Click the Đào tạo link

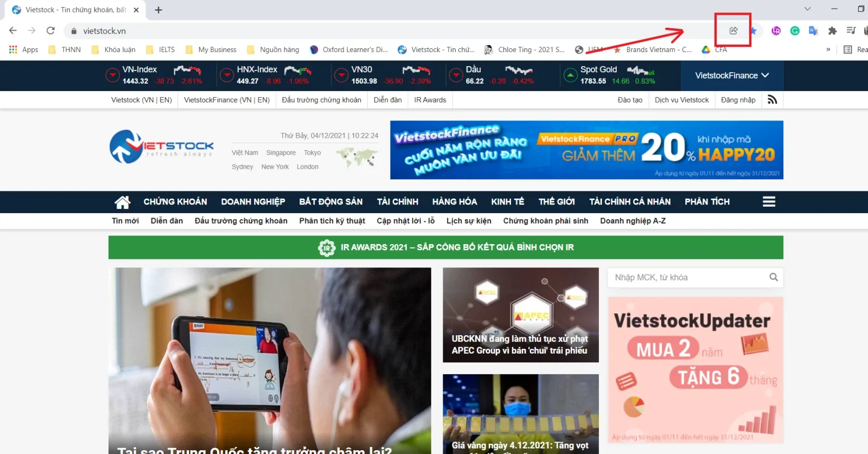tap(630, 100)
